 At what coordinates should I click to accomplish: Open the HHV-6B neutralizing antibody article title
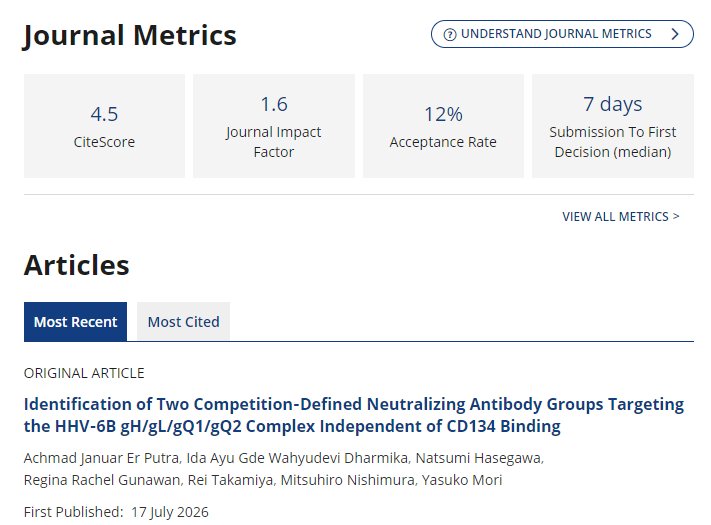354,415
